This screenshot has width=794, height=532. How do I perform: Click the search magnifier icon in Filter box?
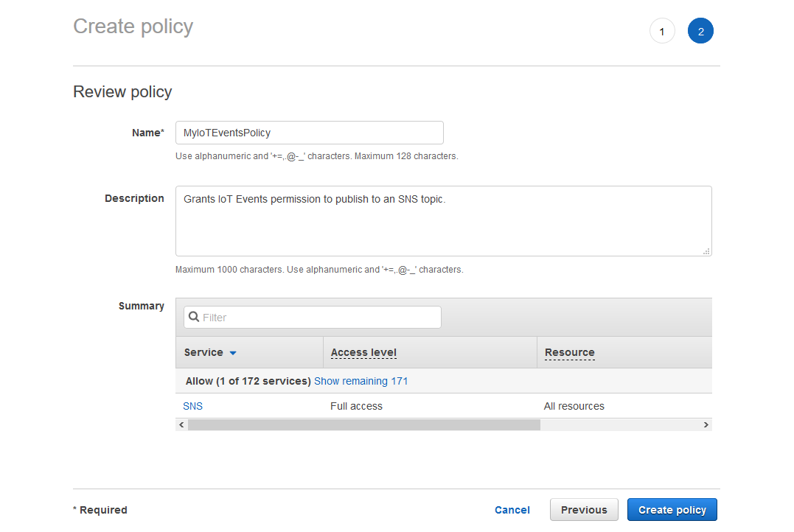click(194, 317)
